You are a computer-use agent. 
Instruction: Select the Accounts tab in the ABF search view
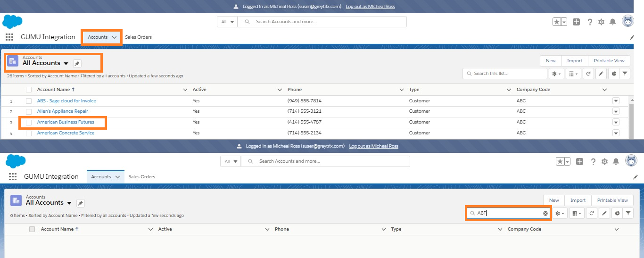(101, 177)
